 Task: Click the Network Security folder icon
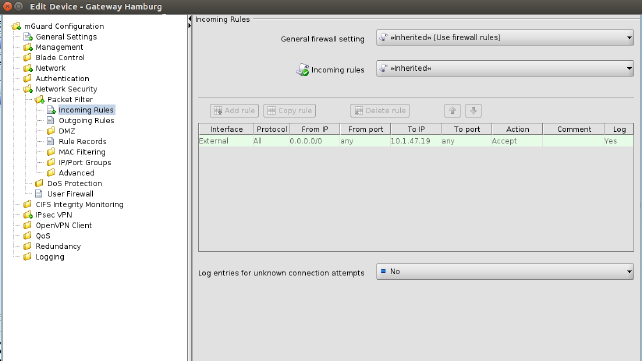(28, 89)
